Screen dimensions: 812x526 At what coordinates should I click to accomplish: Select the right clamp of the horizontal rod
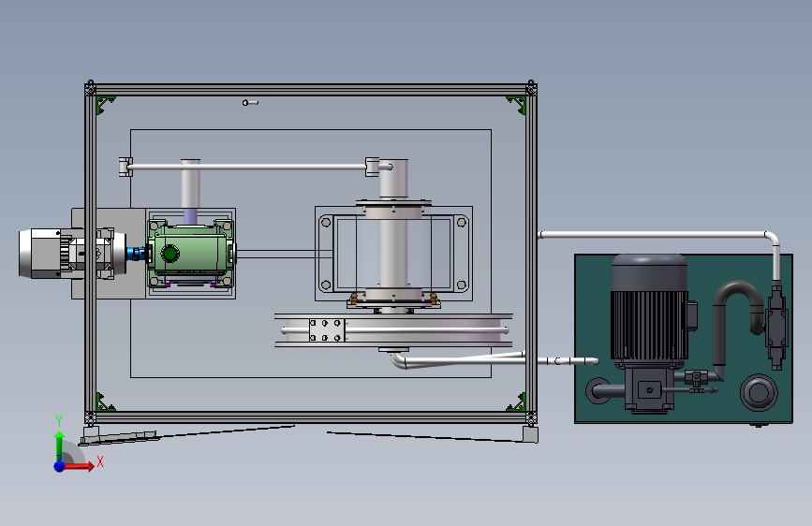(x=372, y=167)
